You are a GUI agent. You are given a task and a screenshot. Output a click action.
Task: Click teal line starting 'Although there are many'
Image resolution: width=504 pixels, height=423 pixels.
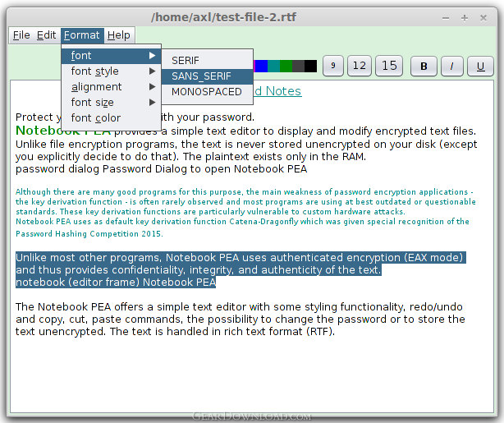point(245,192)
